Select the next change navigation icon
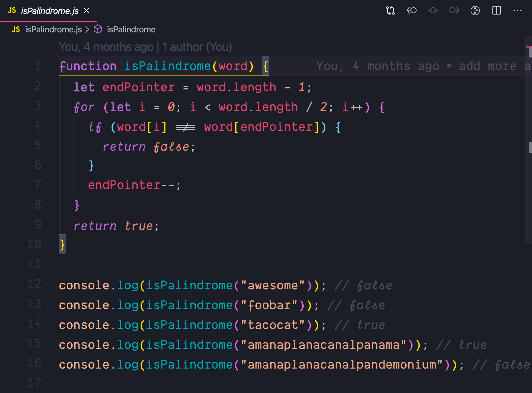 coord(454,10)
